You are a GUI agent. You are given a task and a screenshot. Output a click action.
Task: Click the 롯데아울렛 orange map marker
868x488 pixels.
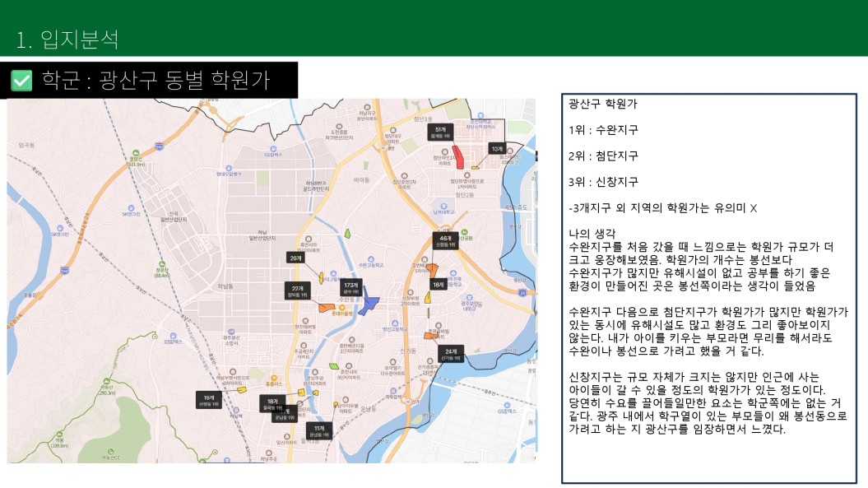click(x=342, y=308)
